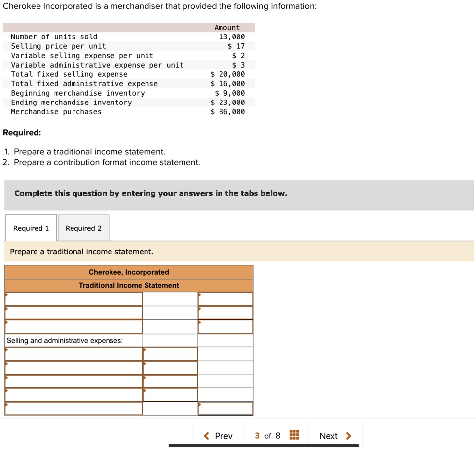Select the Required 1 tab
The width and height of the screenshot is (476, 449).
pyautogui.click(x=31, y=228)
